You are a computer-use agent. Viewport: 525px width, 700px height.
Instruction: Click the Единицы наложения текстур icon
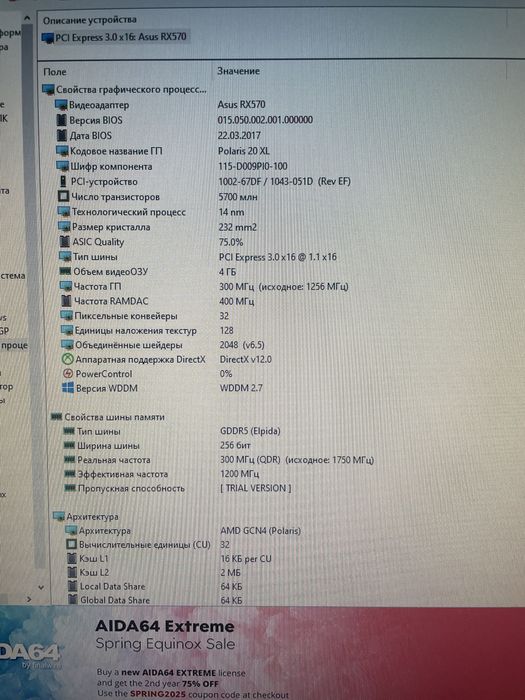point(67,330)
